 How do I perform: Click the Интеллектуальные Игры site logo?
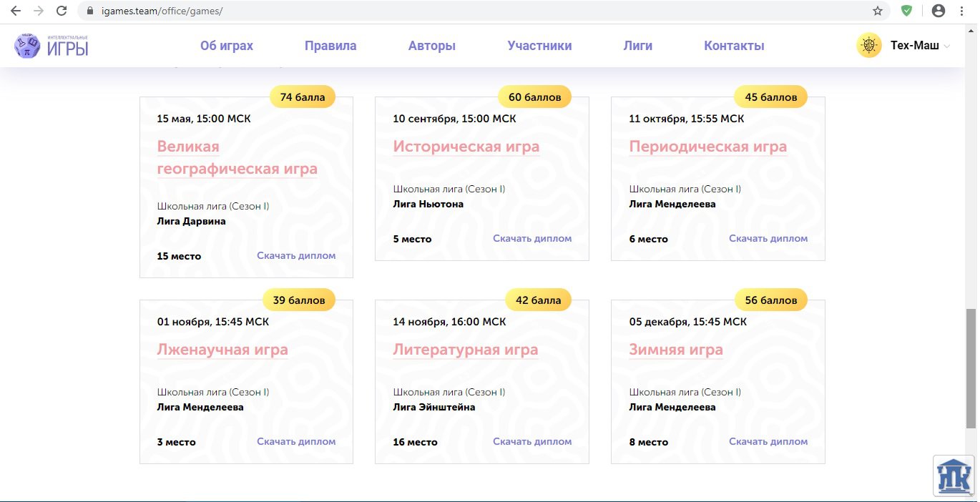52,46
